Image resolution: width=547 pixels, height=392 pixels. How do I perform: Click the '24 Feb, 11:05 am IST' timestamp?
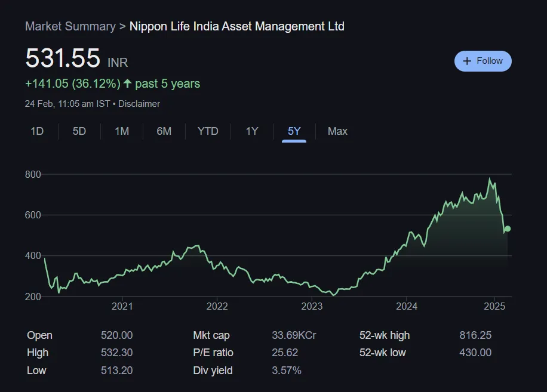point(67,104)
